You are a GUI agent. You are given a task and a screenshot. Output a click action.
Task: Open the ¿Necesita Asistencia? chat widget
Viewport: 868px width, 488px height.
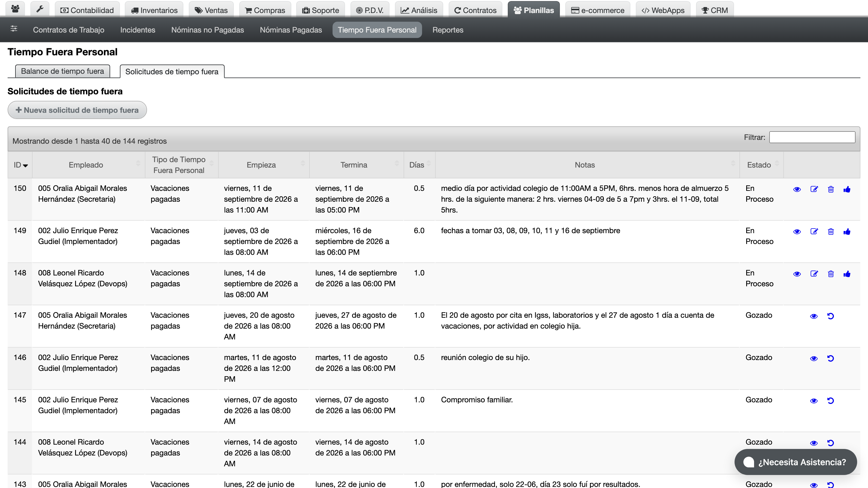796,462
